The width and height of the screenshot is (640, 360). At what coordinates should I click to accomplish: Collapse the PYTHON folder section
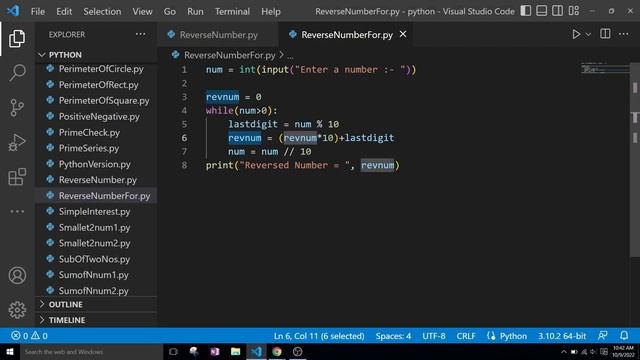click(x=96, y=55)
